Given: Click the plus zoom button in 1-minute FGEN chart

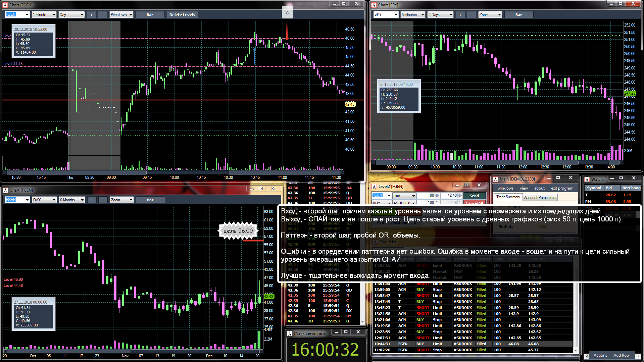Looking at the screenshot, I should coord(91,15).
